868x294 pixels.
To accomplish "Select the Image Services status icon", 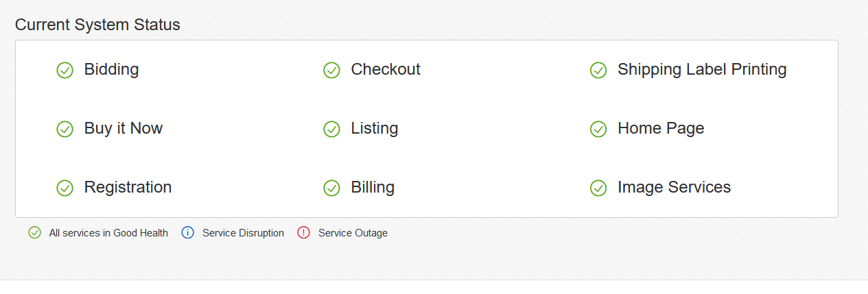I will [x=598, y=188].
